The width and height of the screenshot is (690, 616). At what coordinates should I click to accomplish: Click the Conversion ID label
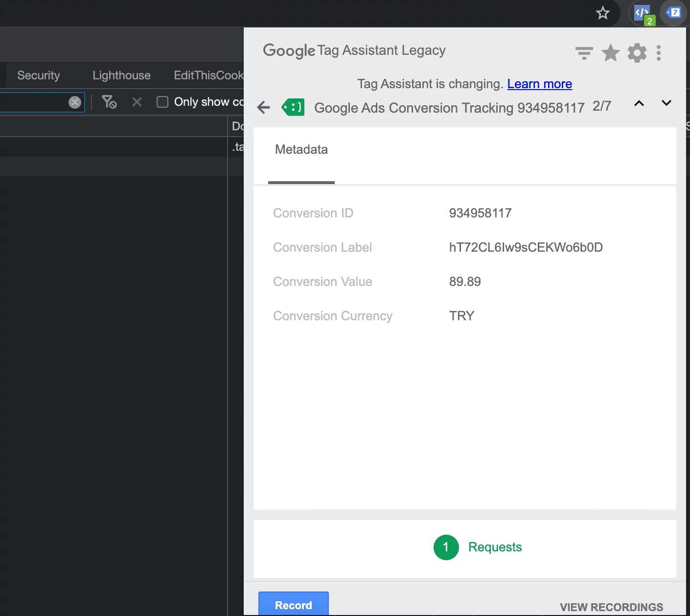coord(313,213)
